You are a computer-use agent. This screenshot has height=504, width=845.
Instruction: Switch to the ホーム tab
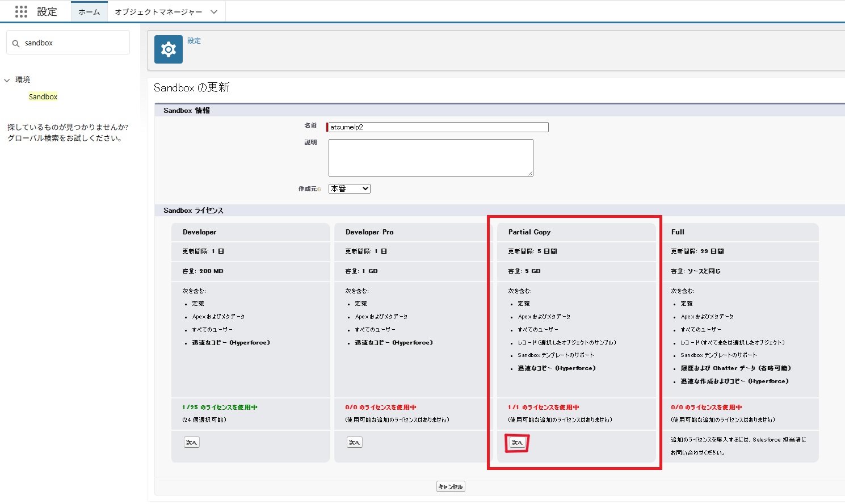coord(89,12)
